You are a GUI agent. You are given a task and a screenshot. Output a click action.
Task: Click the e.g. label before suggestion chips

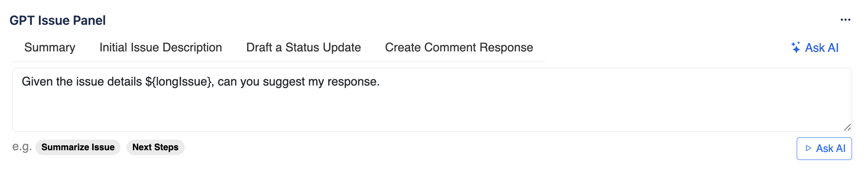[22, 147]
